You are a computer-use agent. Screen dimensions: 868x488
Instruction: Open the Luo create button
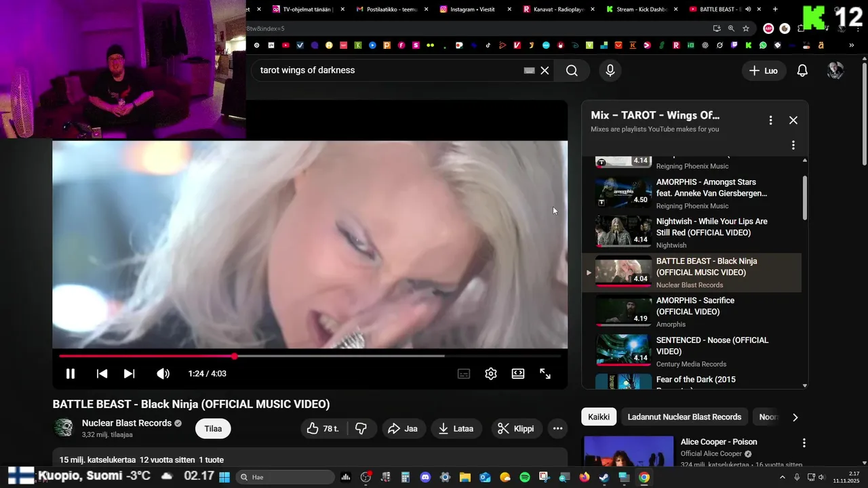(764, 70)
